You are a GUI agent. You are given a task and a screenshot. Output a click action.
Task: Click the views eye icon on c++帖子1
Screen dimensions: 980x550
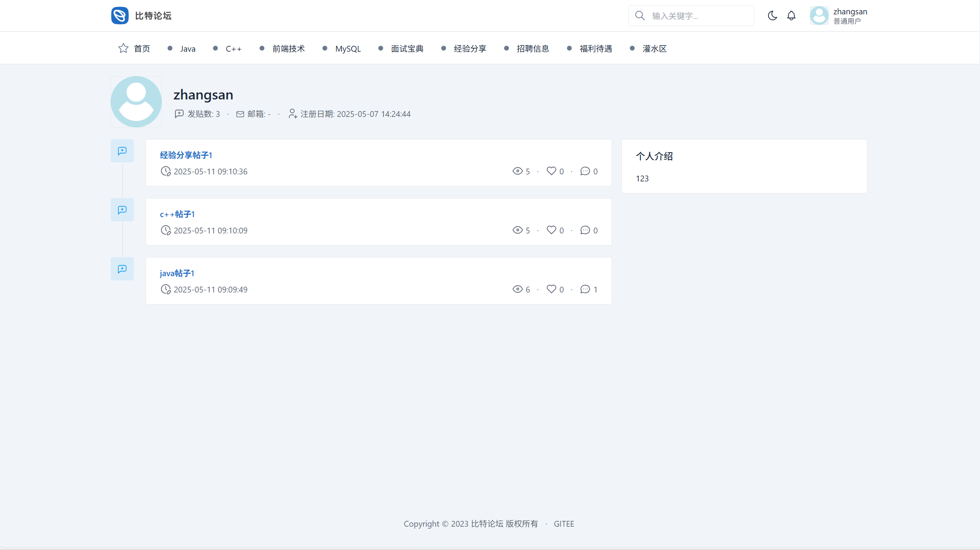[x=517, y=230]
